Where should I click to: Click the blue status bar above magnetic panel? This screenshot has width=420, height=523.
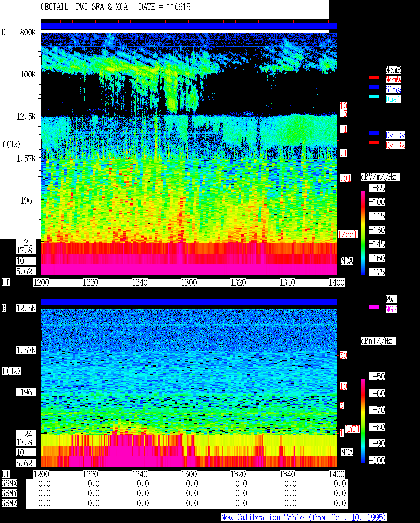[x=189, y=302]
